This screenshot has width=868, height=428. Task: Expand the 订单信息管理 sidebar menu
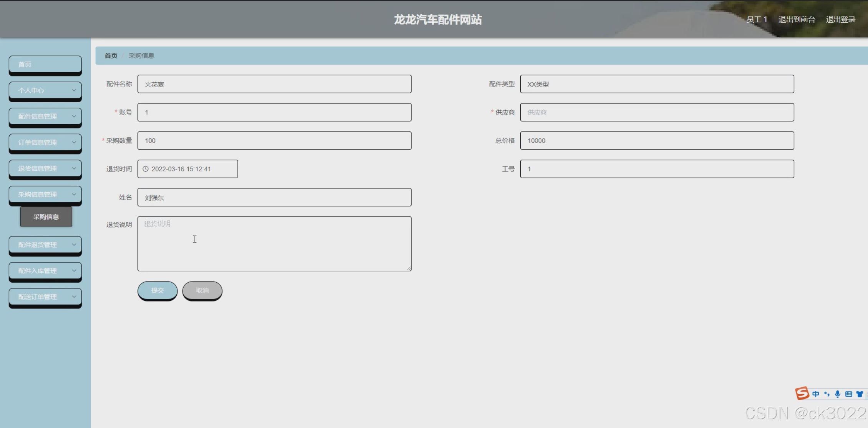tap(45, 142)
